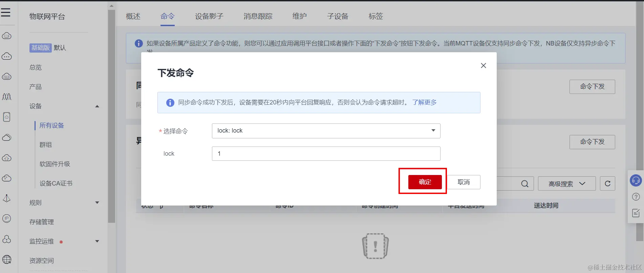Click the globe icon at rail bottom
644x273 pixels.
point(7,259)
